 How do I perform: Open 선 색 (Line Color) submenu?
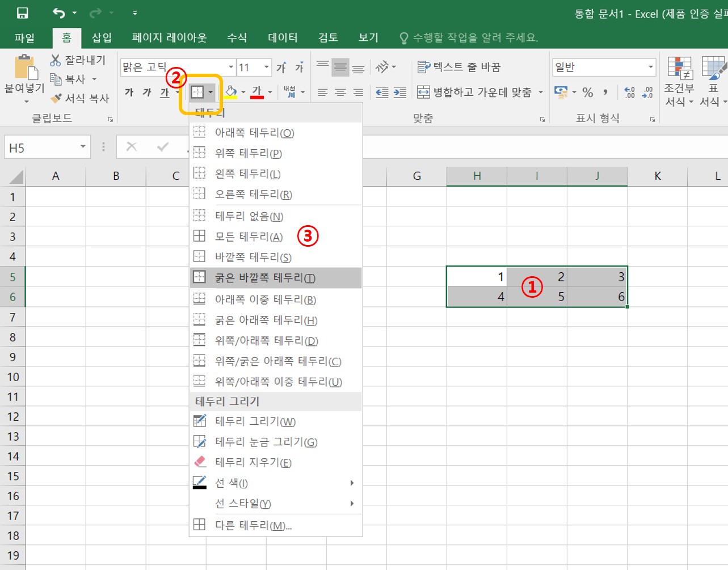276,483
